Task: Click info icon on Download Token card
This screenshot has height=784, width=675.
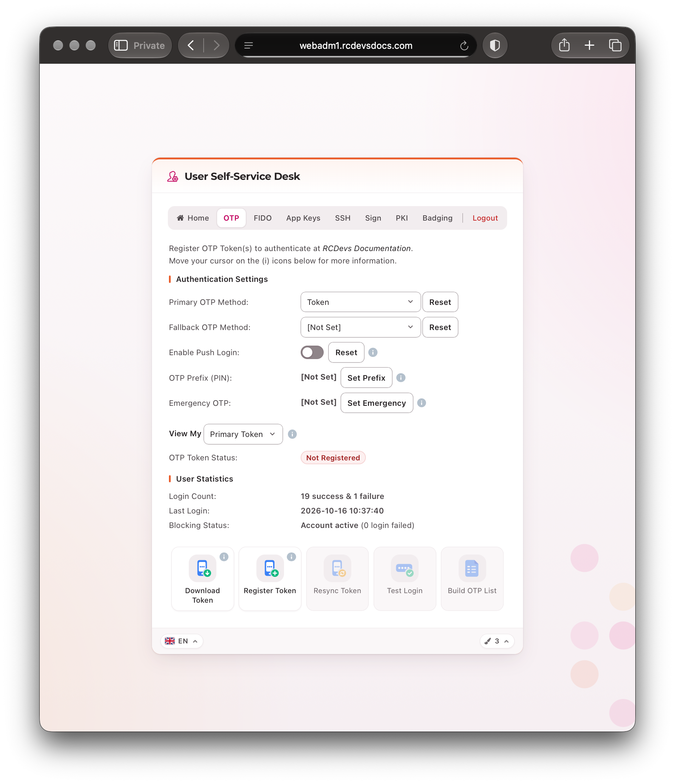Action: [224, 557]
